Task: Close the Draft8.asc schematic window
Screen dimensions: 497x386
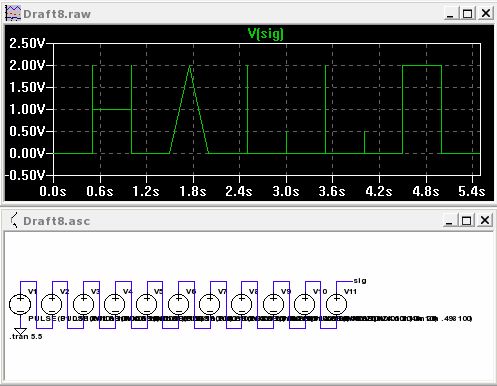Action: pos(485,220)
